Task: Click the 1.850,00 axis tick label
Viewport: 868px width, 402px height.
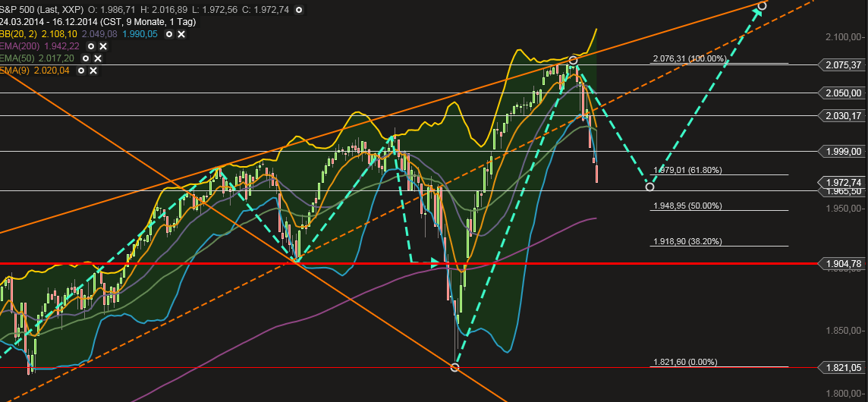Action: click(x=845, y=331)
